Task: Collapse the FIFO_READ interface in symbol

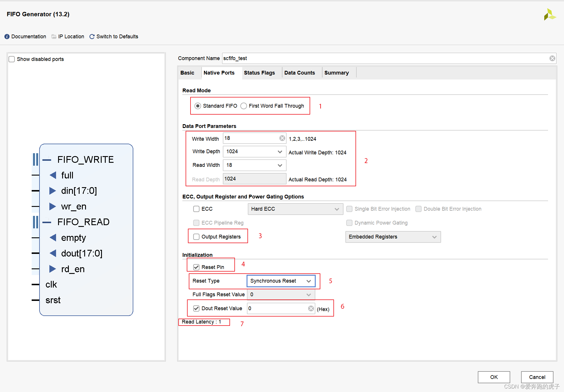Action: pos(47,222)
